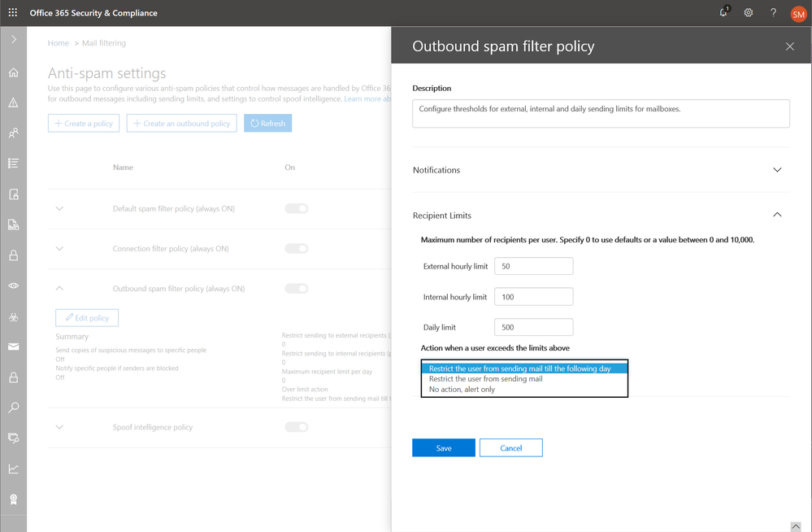Open the Search magnifier in sidebar

(x=14, y=408)
